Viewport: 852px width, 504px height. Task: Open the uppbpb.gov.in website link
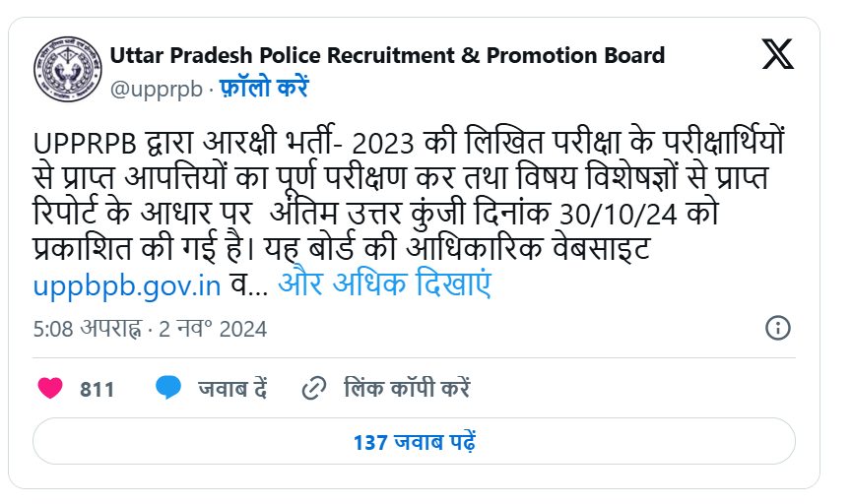126,285
